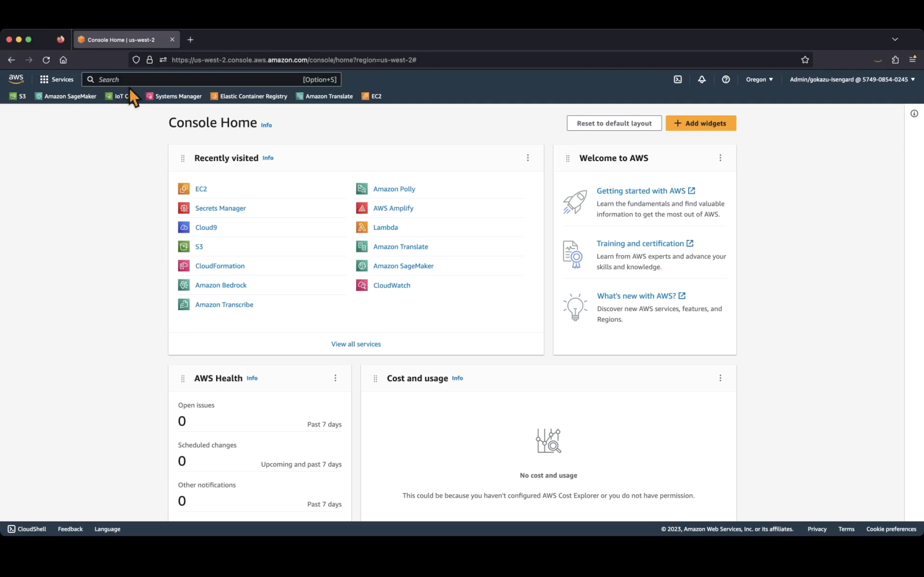924x577 pixels.
Task: Open the Oregon region selector
Action: click(759, 79)
